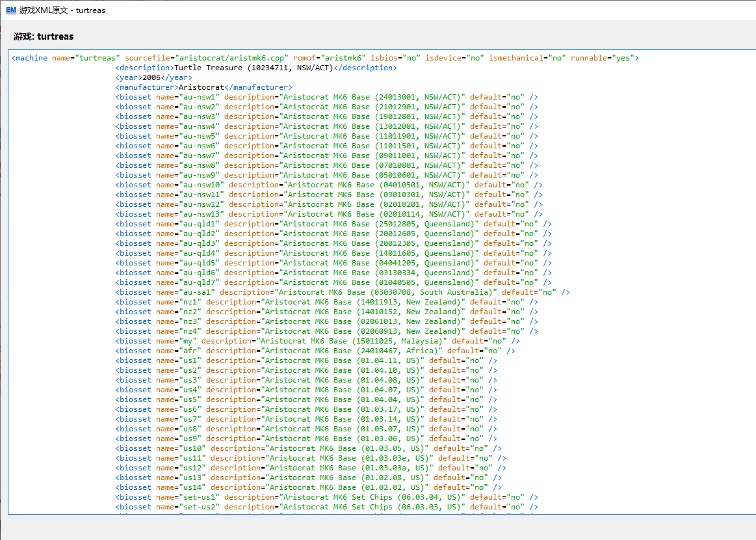Click the Queensland line with base 14011605
Screen dimensions: 756x540
tap(333, 253)
